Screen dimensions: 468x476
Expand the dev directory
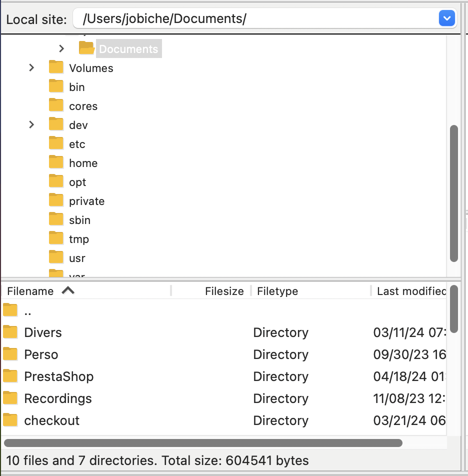pos(31,124)
